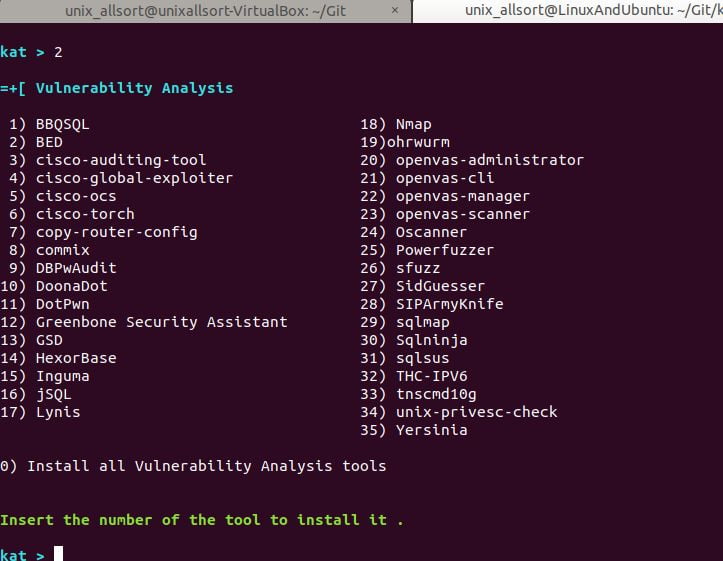
Task: Click the '32) THC-IPV6' entry
Action: click(x=414, y=376)
